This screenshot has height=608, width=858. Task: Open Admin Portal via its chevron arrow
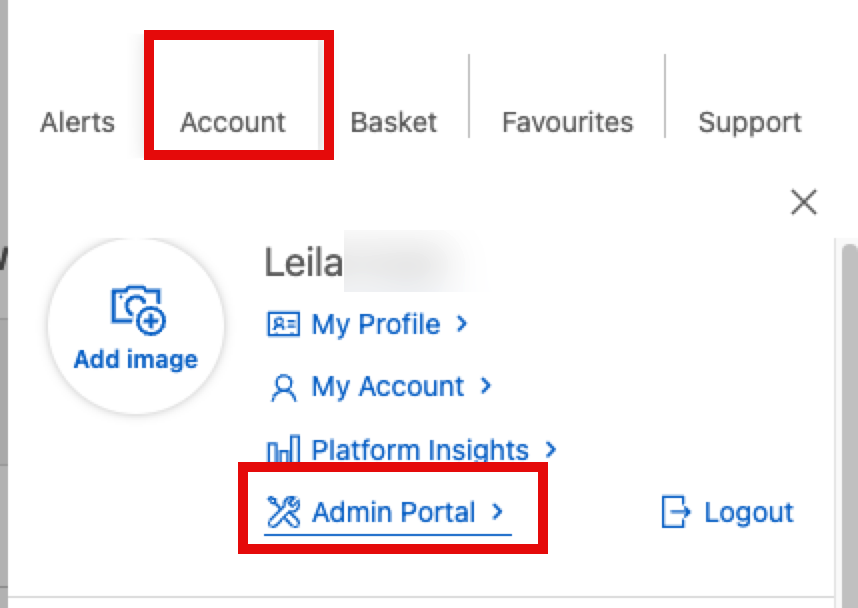click(x=498, y=512)
